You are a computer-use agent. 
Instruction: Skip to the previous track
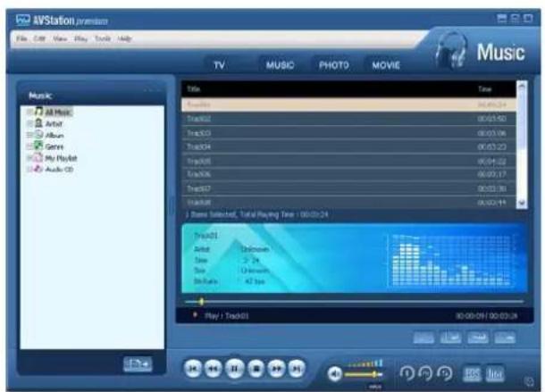(x=193, y=368)
